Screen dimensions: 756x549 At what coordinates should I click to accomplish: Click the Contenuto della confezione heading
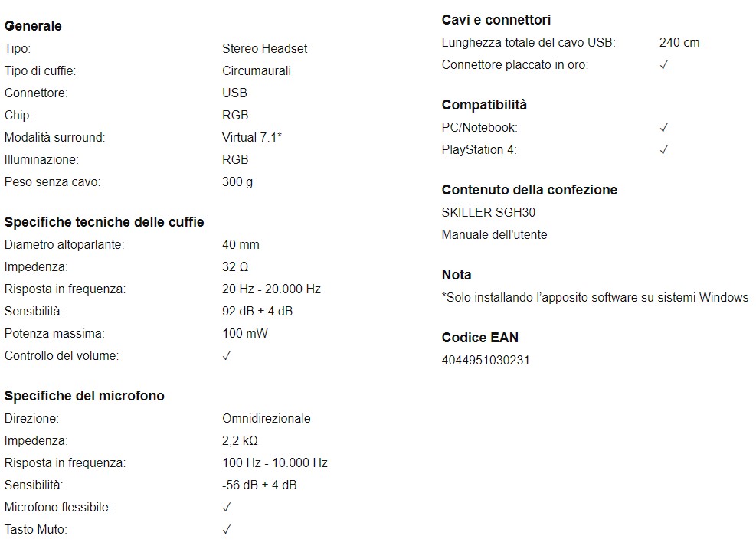[x=529, y=190]
